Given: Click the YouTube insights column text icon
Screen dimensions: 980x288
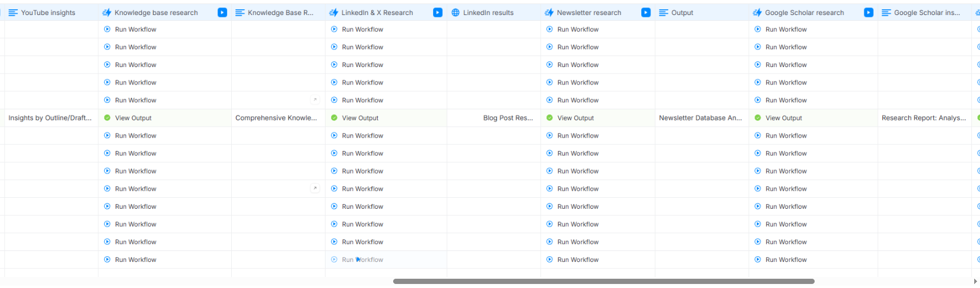Looking at the screenshot, I should (13, 13).
